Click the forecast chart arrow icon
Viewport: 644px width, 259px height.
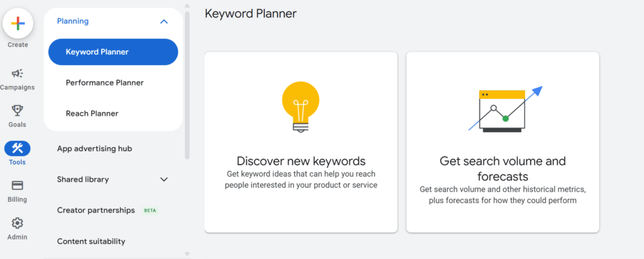tap(504, 109)
